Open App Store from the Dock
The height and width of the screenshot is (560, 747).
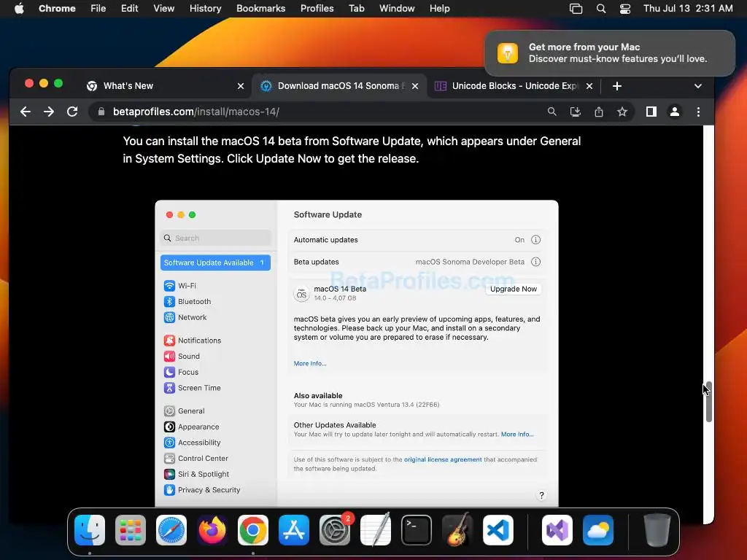(x=294, y=530)
